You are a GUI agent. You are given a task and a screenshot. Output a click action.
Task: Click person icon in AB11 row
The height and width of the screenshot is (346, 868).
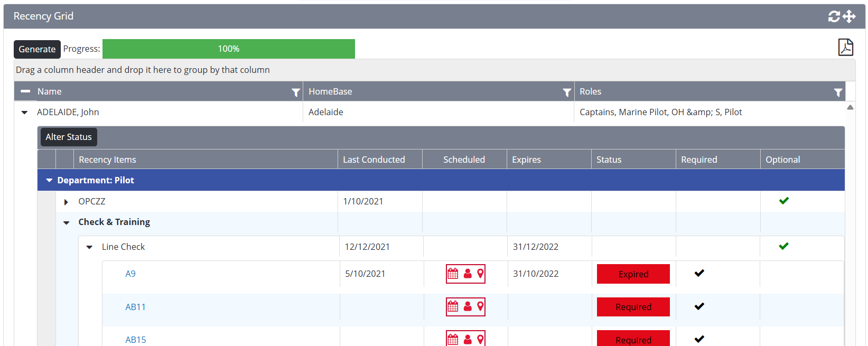[x=468, y=306]
